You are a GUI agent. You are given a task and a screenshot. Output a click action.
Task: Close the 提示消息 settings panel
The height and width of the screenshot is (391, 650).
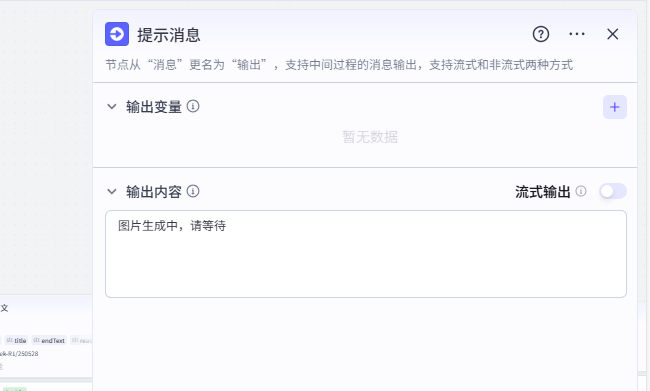pos(612,34)
